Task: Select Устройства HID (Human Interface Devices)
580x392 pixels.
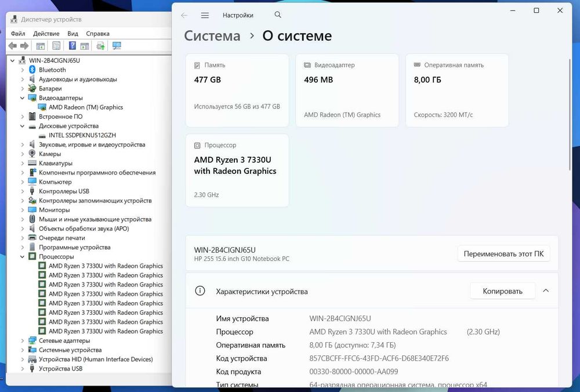Action: coord(96,359)
